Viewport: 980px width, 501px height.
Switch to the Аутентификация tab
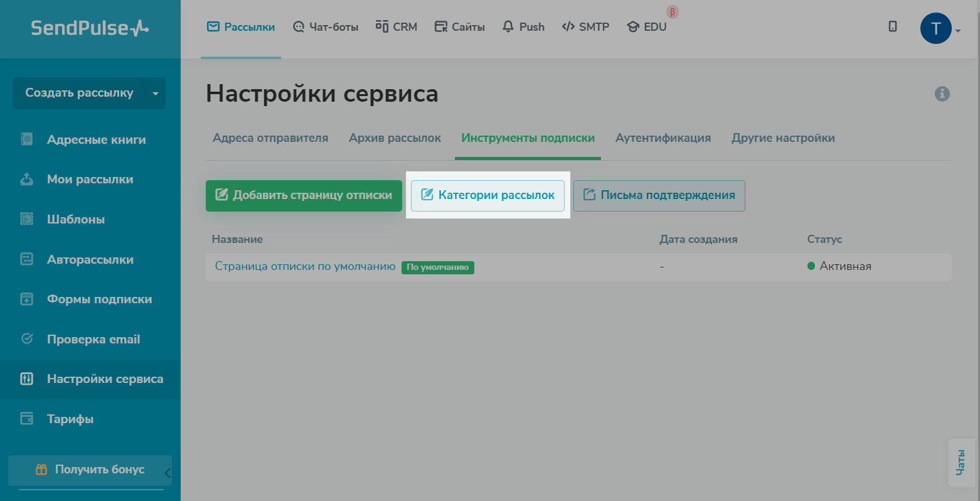663,138
